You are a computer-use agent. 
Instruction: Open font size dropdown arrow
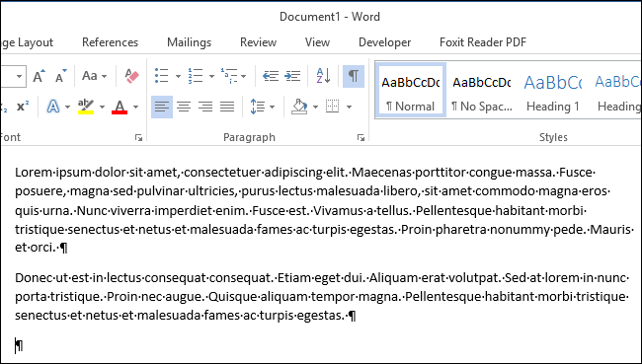(19, 76)
